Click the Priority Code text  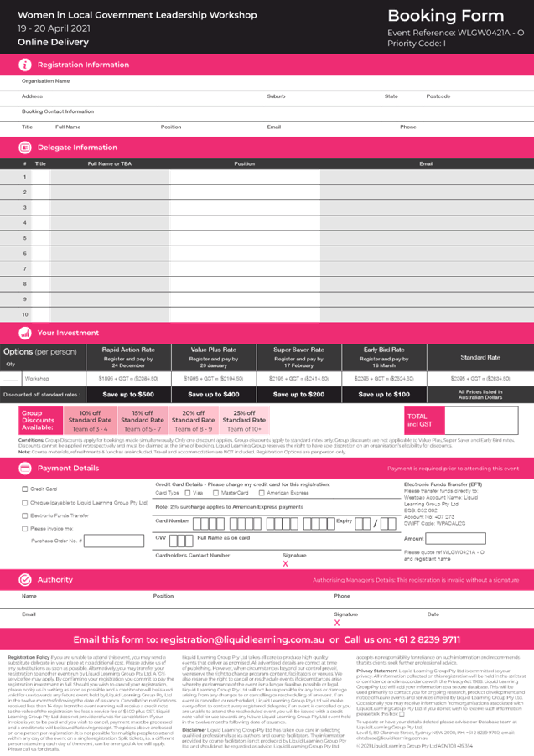(417, 44)
